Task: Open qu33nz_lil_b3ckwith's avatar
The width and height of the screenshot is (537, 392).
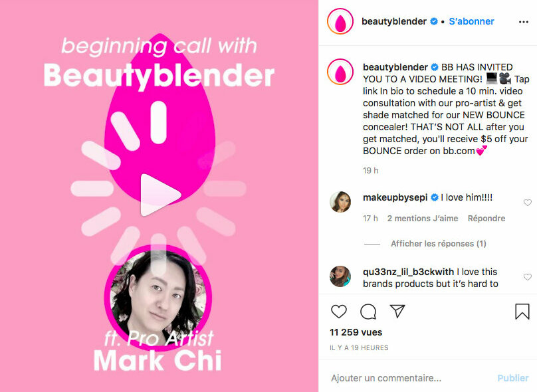Action: pyautogui.click(x=340, y=276)
